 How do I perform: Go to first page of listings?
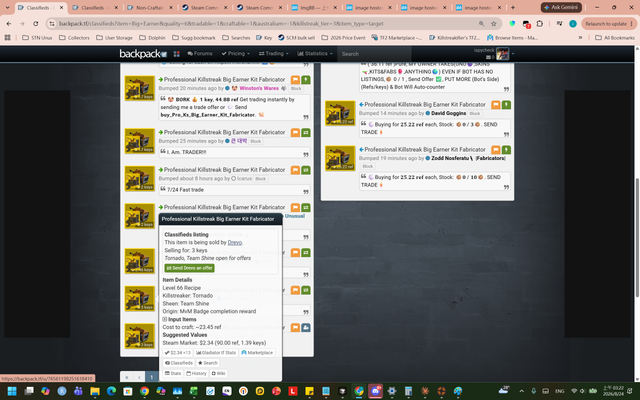coord(127,377)
